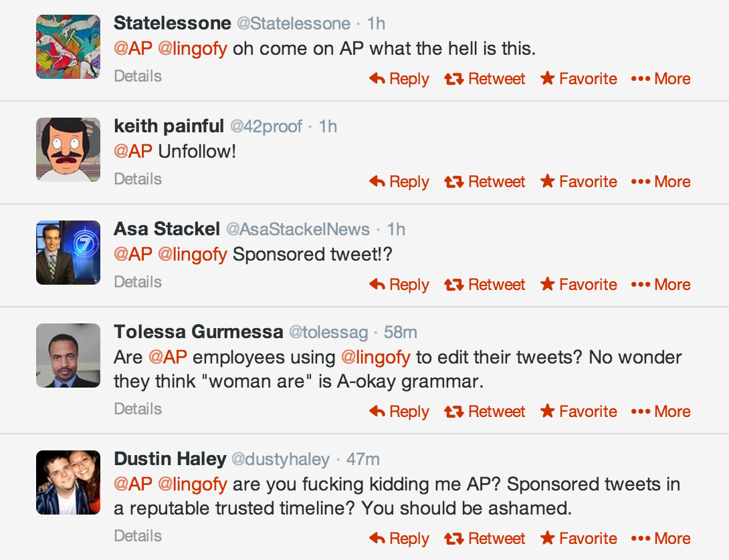Click Tolessa Gurmessa's profile avatar

(68, 356)
